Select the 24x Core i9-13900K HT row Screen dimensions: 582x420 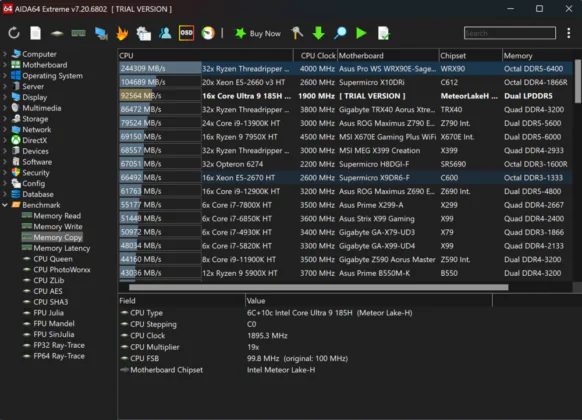pyautogui.click(x=346, y=123)
